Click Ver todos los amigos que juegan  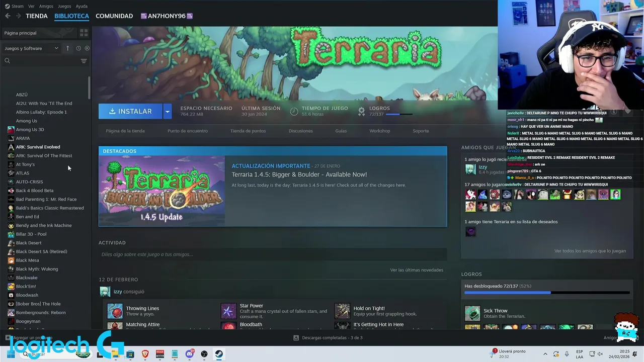pos(590,251)
